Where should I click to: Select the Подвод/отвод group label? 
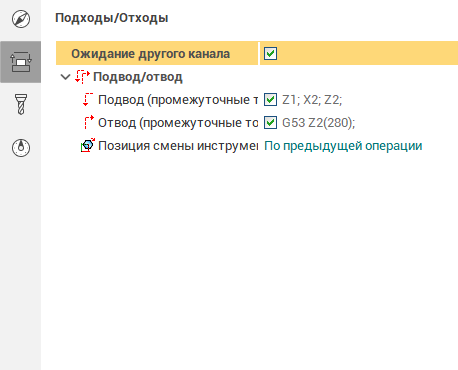(x=138, y=77)
